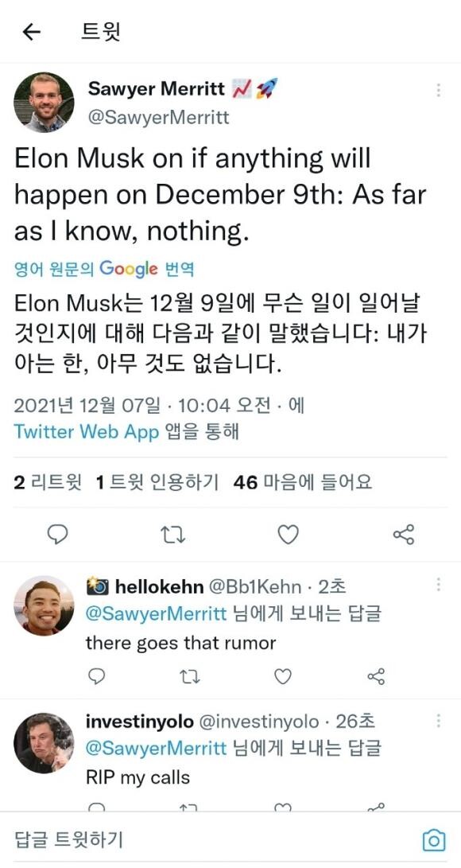Attach a photo using the camera icon
This screenshot has height=868, width=461.
click(434, 840)
